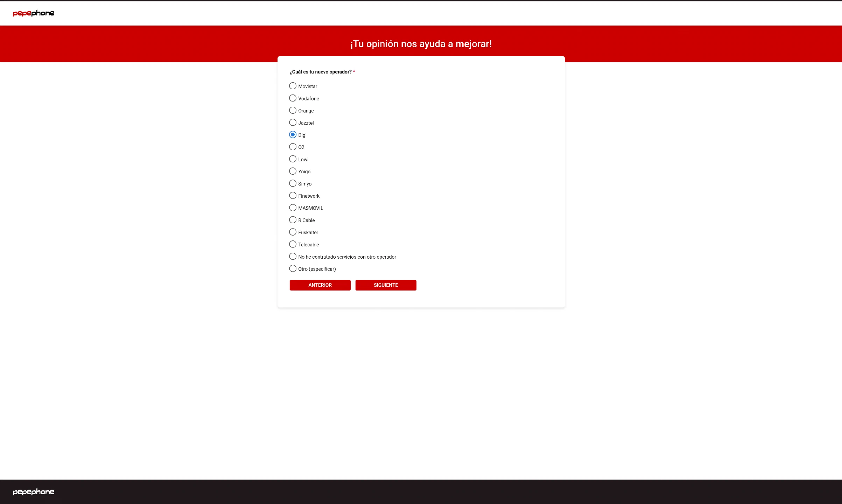
Task: Click the selected Digi radio button
Action: 293,135
